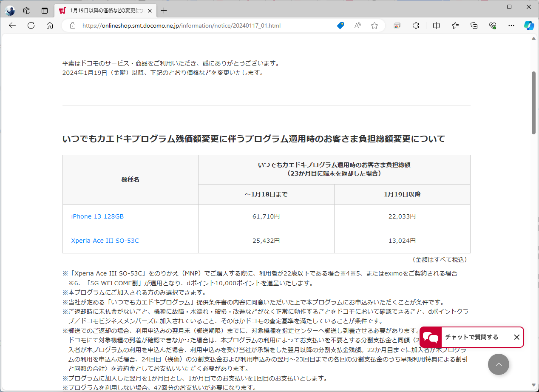Add page to Collections
Image resolution: width=539 pixels, height=392 pixels.
pyautogui.click(x=474, y=26)
